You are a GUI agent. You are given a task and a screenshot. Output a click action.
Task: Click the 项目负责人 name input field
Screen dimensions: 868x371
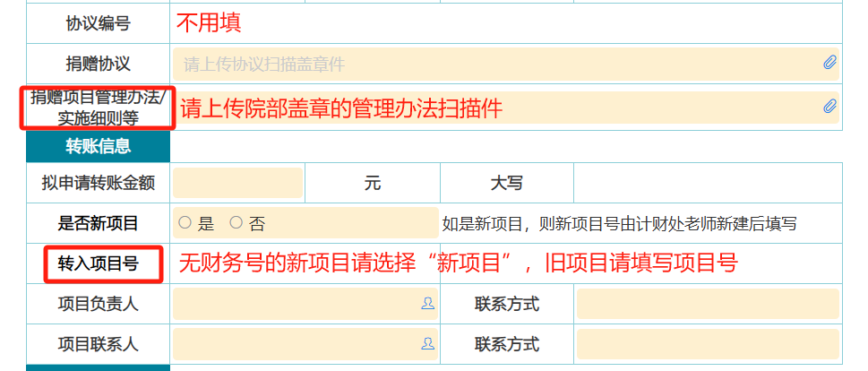click(296, 305)
